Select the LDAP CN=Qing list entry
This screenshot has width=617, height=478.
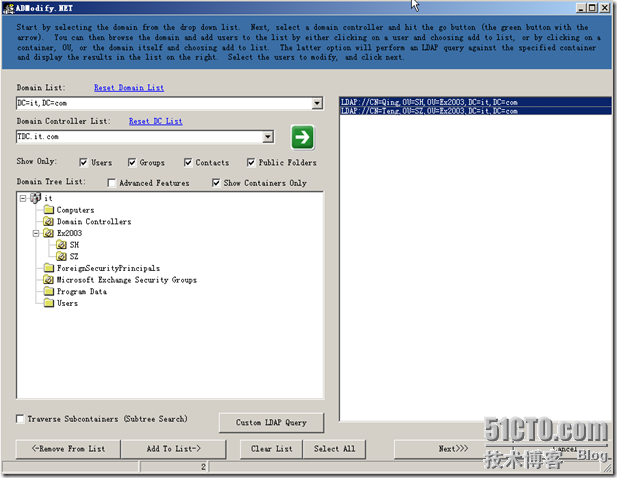(x=475, y=102)
